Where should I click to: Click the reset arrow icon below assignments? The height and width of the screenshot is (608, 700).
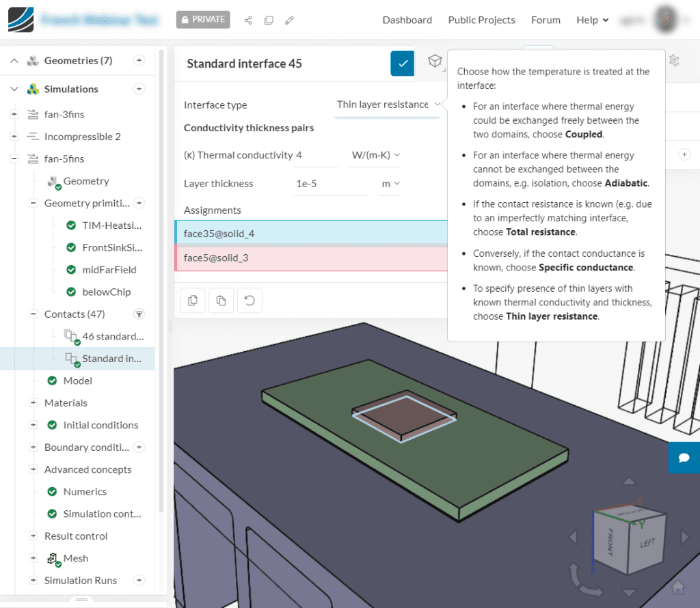[249, 301]
